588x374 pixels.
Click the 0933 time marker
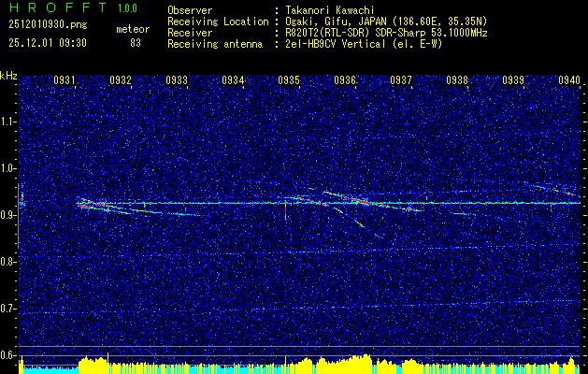(177, 79)
